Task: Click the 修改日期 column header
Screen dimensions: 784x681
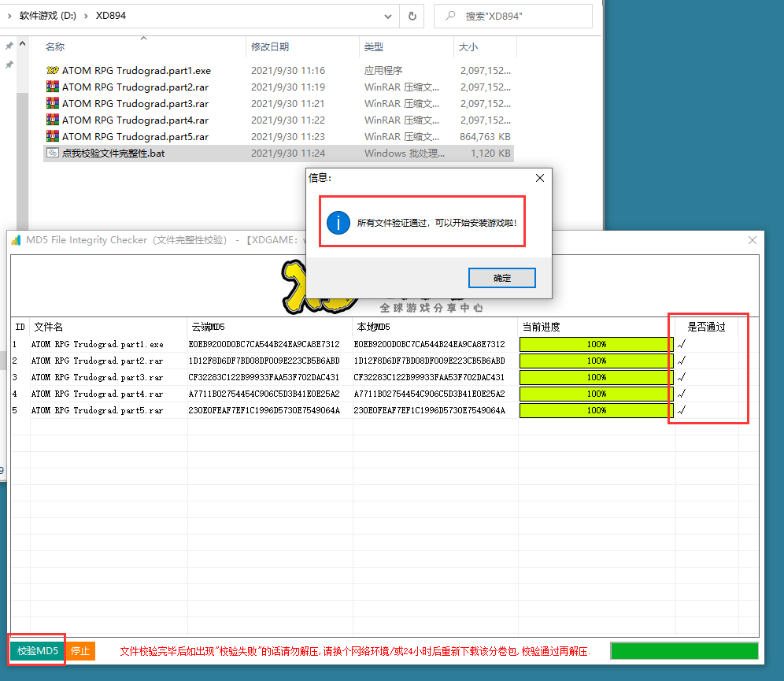Action: coord(270,47)
